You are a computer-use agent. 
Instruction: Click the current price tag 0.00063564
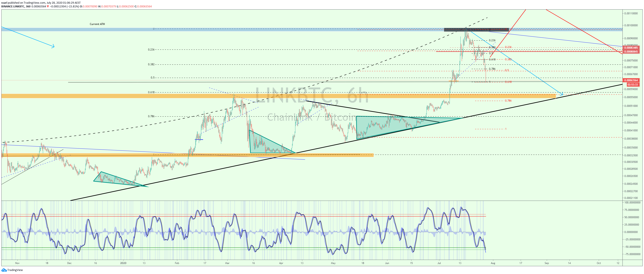click(x=631, y=80)
